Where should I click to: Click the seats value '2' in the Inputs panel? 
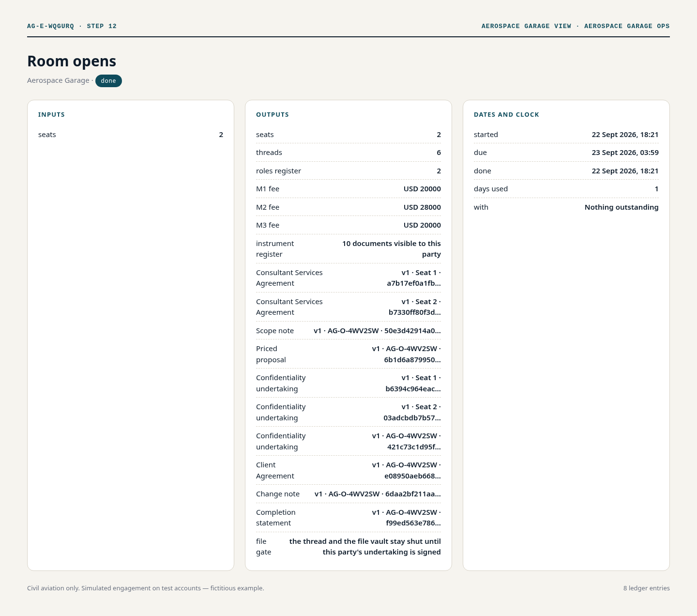click(x=221, y=135)
